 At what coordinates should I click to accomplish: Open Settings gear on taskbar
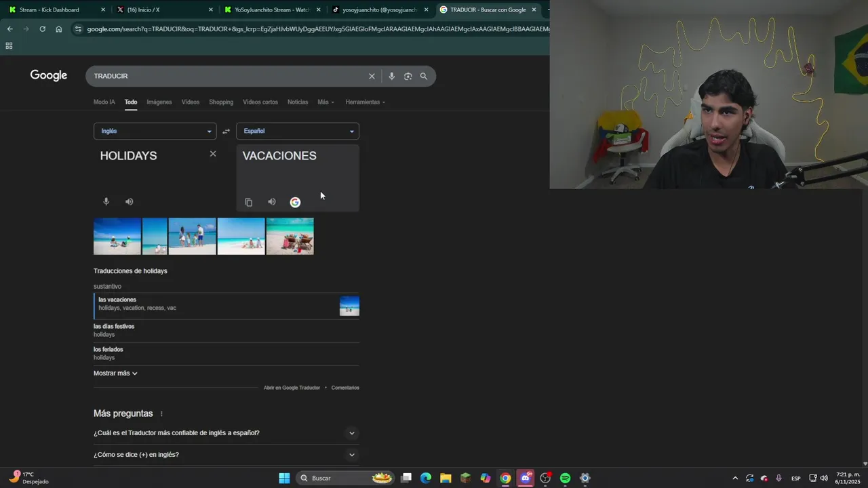(x=585, y=478)
